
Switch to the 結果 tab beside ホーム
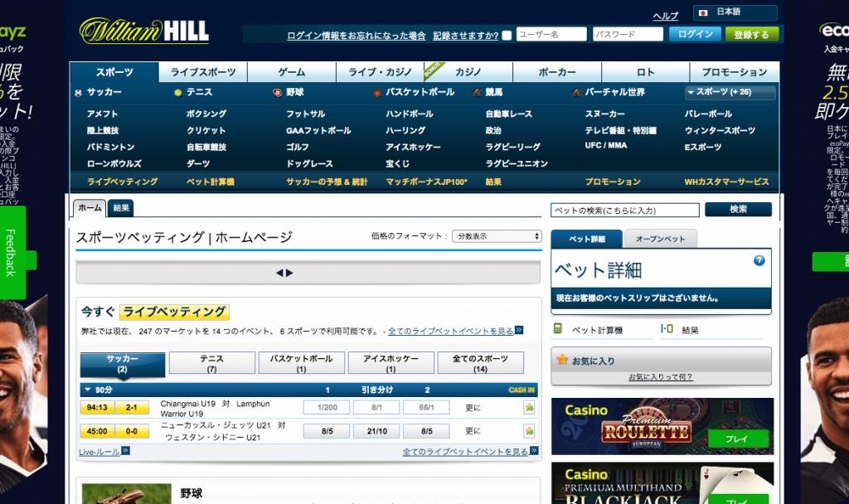coord(121,208)
